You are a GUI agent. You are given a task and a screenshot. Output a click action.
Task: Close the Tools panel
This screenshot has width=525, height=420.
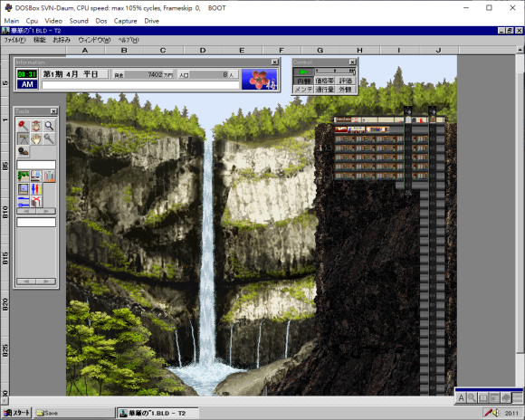pos(53,111)
